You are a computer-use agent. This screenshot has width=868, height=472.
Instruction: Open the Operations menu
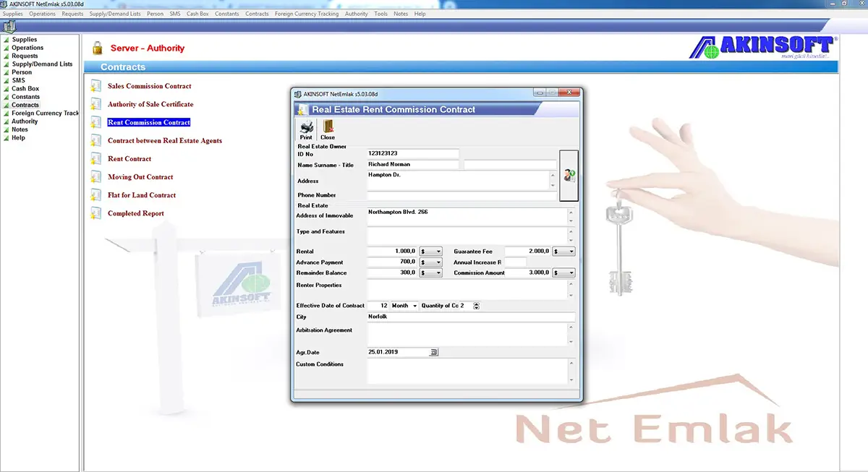[43, 14]
